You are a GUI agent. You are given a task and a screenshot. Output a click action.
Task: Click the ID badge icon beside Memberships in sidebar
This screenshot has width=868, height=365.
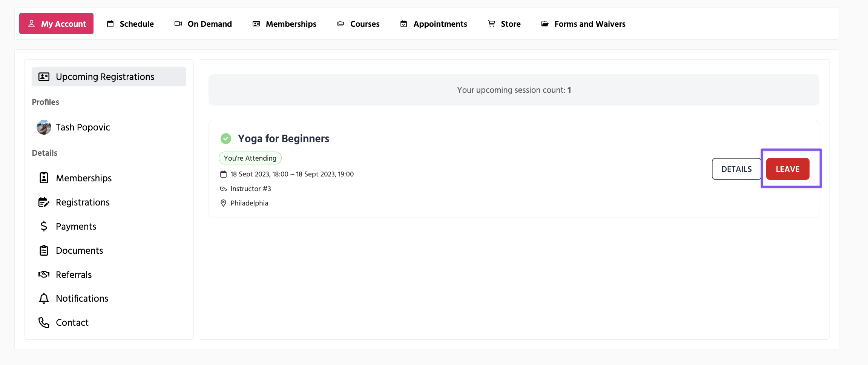pos(44,178)
